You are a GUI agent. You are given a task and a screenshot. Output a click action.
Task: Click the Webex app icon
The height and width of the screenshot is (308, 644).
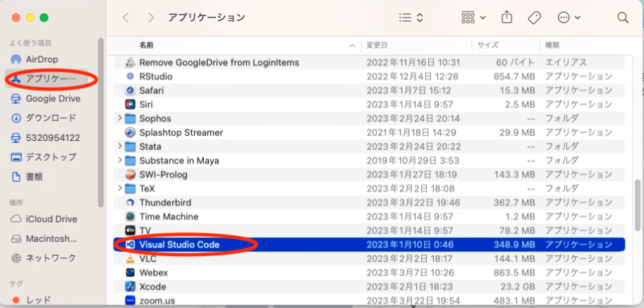pos(130,273)
